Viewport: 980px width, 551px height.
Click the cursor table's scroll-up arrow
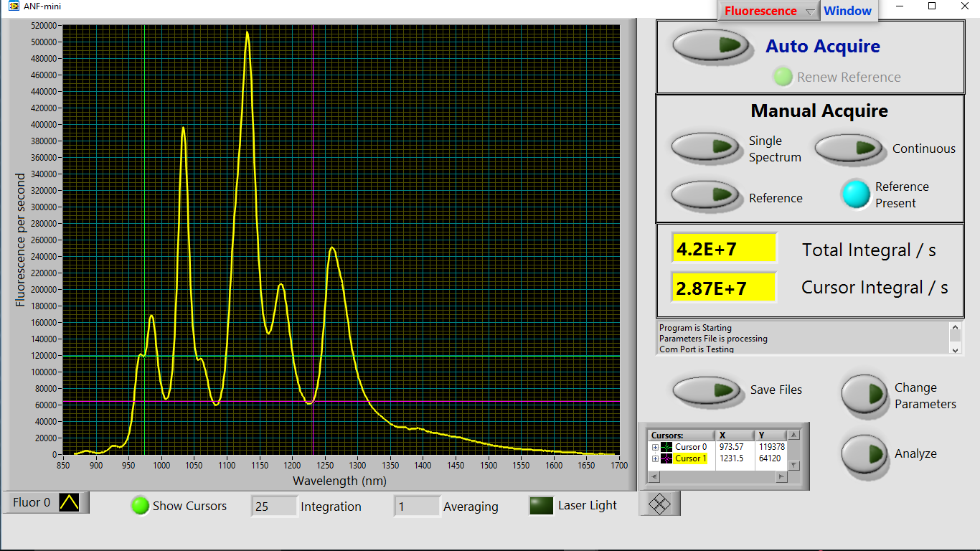(793, 435)
